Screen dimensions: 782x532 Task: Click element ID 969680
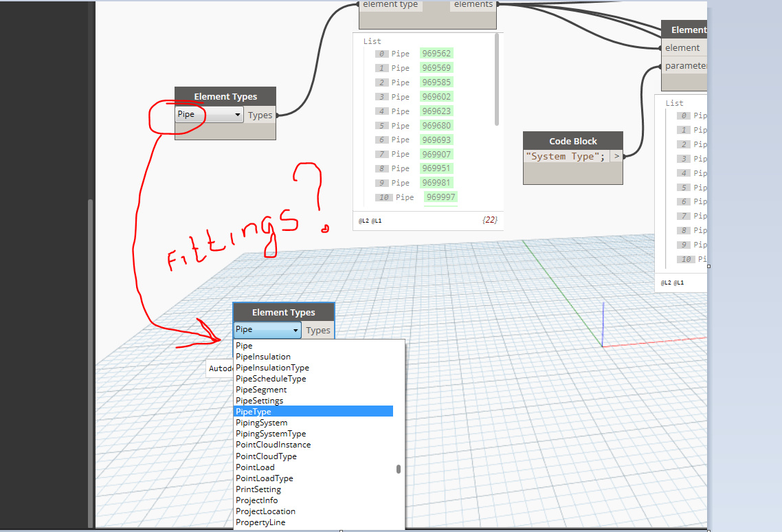point(436,126)
